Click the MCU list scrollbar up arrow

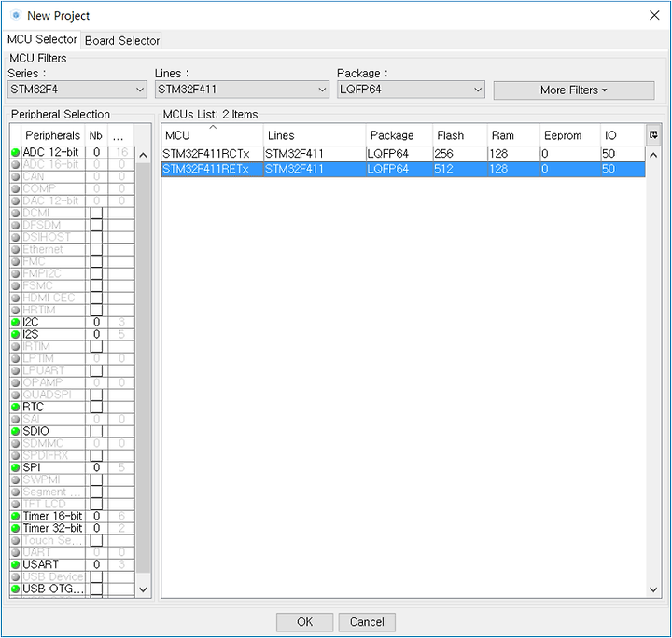653,155
